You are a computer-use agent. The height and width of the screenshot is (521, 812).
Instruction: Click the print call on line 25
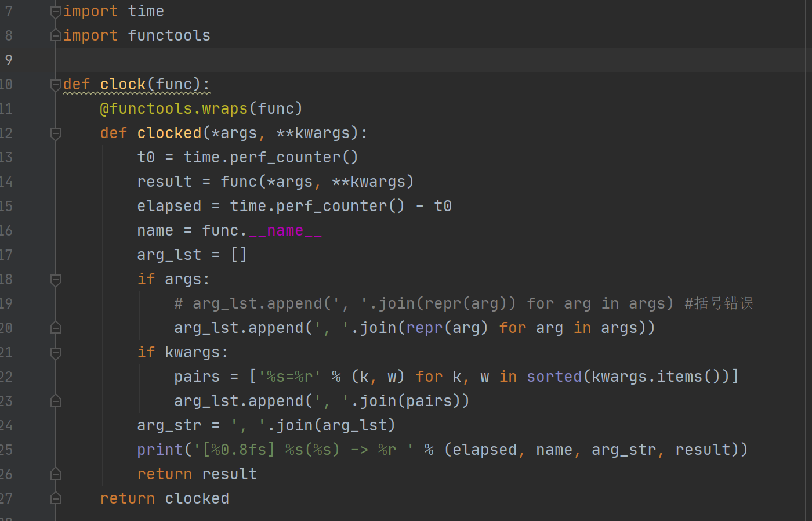click(x=159, y=450)
